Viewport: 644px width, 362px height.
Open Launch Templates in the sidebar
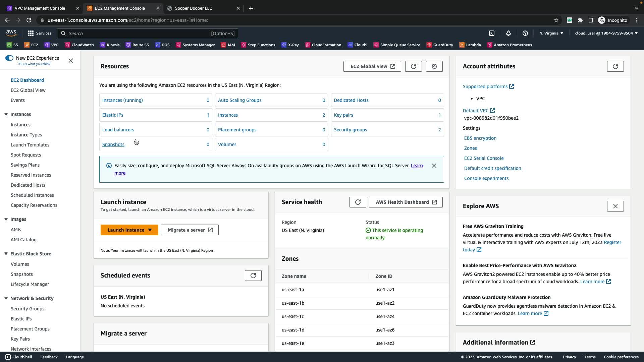(30, 145)
